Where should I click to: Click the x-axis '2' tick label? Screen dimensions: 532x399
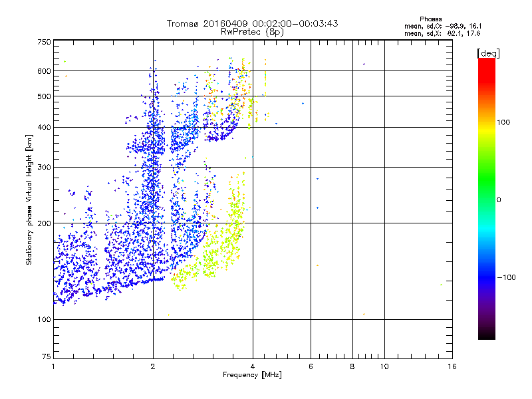153,366
